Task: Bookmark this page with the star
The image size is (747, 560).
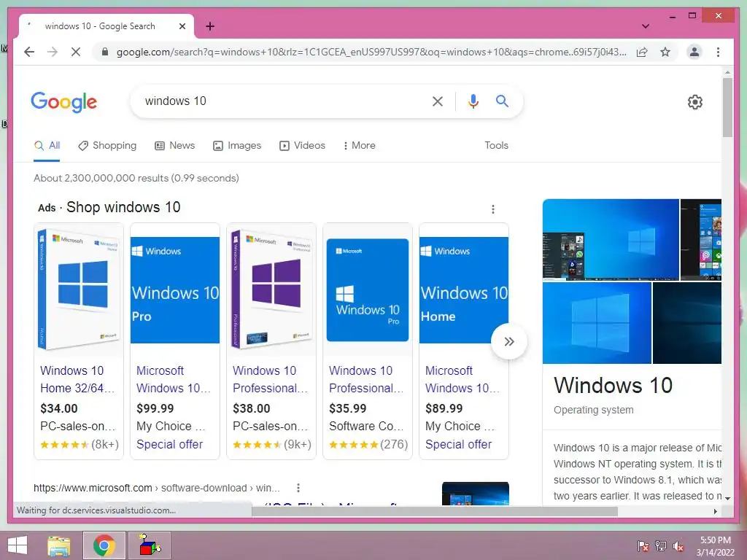Action: [665, 52]
